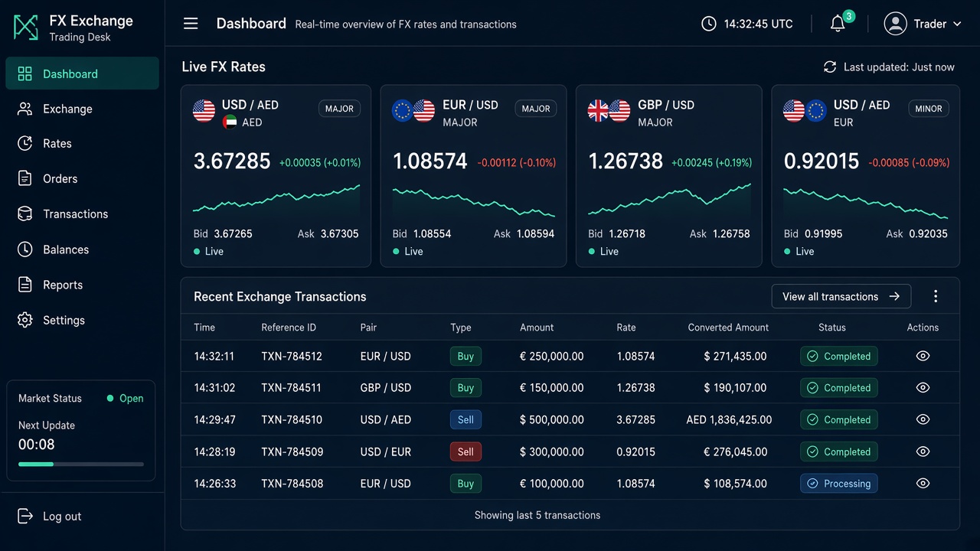Click reference TXN-784511
Image resolution: width=980 pixels, height=551 pixels.
point(292,388)
